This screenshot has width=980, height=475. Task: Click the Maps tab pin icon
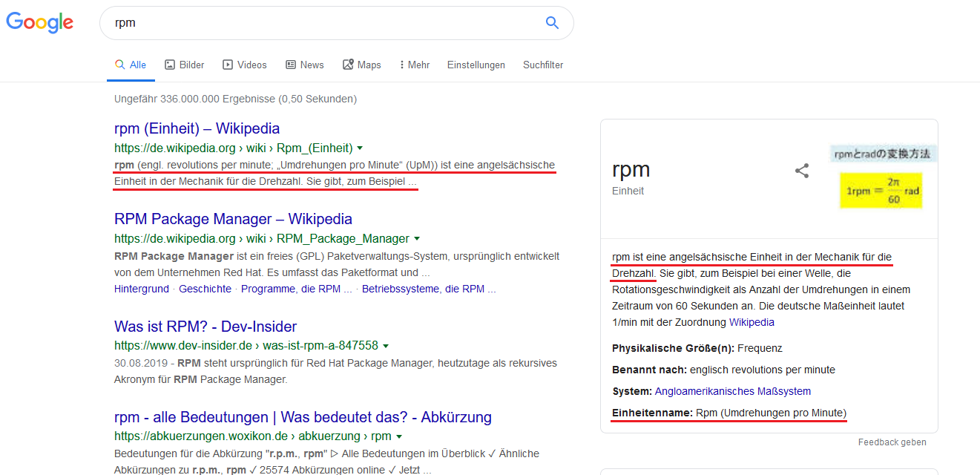[348, 65]
